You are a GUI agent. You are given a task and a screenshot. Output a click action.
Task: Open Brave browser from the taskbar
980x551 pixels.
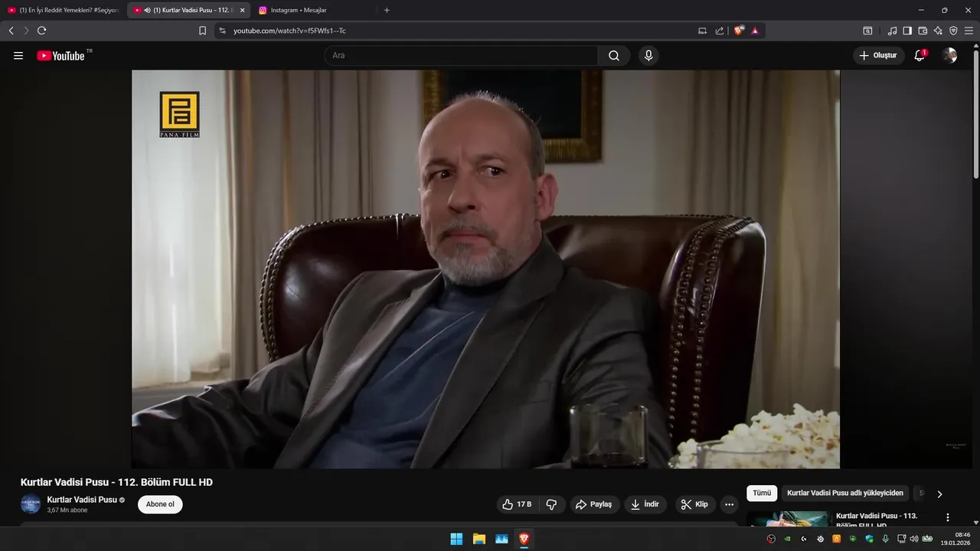pyautogui.click(x=524, y=539)
